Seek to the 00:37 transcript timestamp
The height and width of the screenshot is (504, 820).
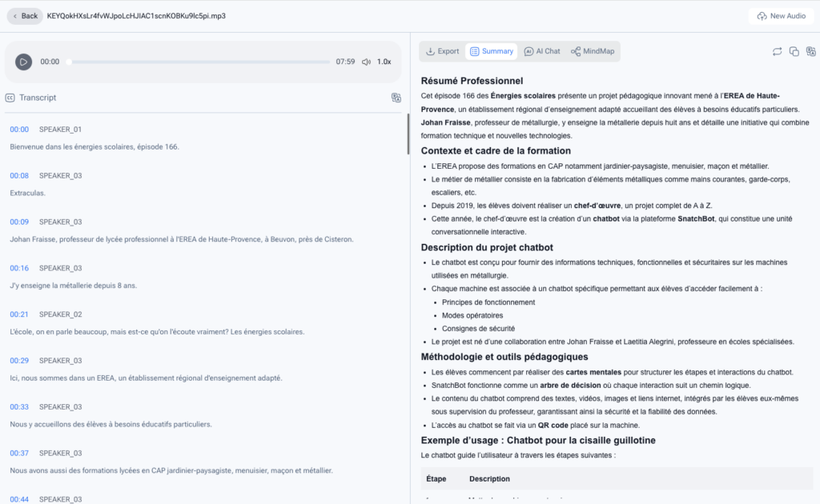19,453
